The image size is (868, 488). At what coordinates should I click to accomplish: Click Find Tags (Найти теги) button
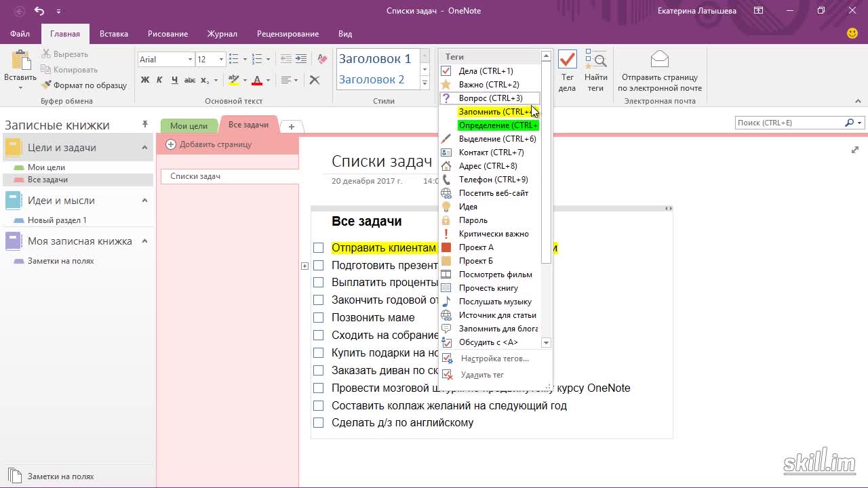pyautogui.click(x=595, y=71)
